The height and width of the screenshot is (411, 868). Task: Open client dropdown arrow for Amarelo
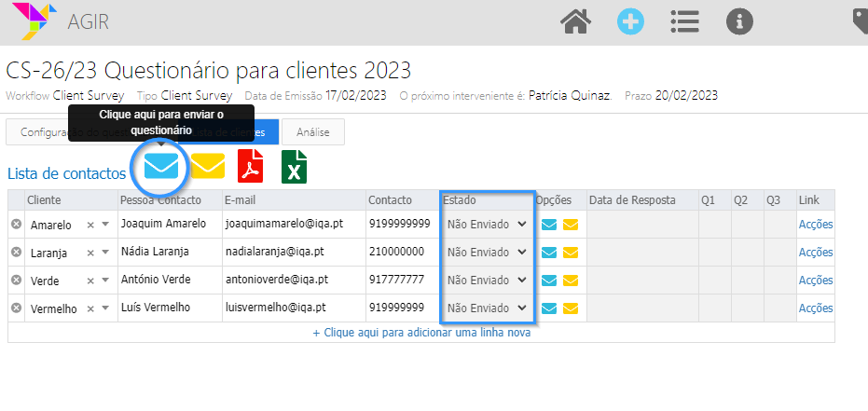pyautogui.click(x=105, y=224)
